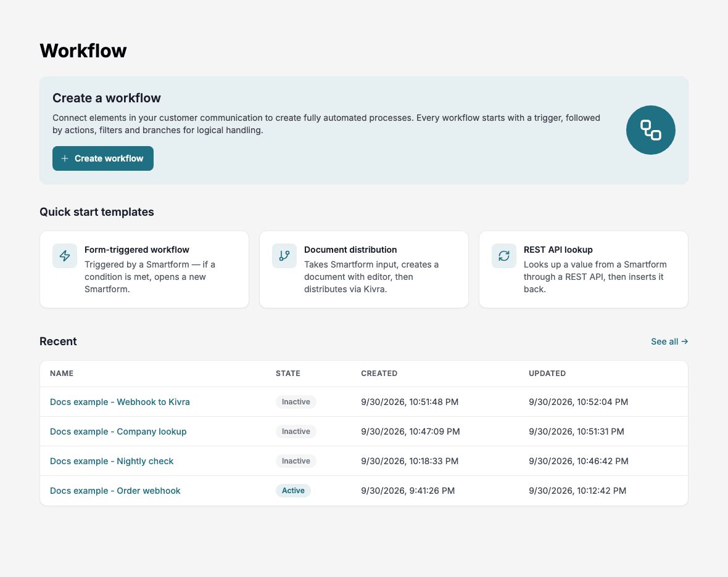
Task: Click the Inactive badge for Webhook to Kivra
Action: pyautogui.click(x=296, y=402)
